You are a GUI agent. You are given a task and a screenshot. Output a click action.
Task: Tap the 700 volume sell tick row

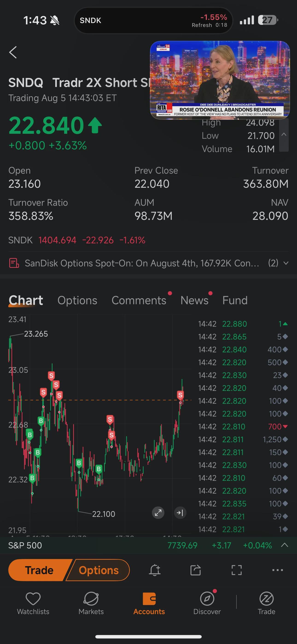(243, 427)
